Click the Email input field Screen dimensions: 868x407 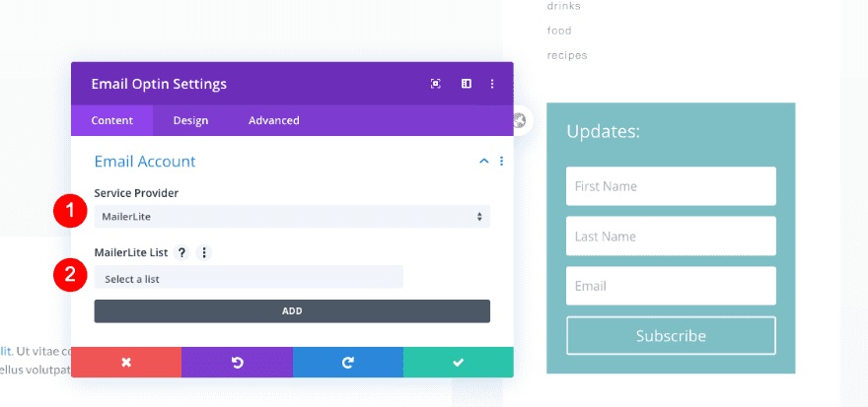tap(671, 286)
